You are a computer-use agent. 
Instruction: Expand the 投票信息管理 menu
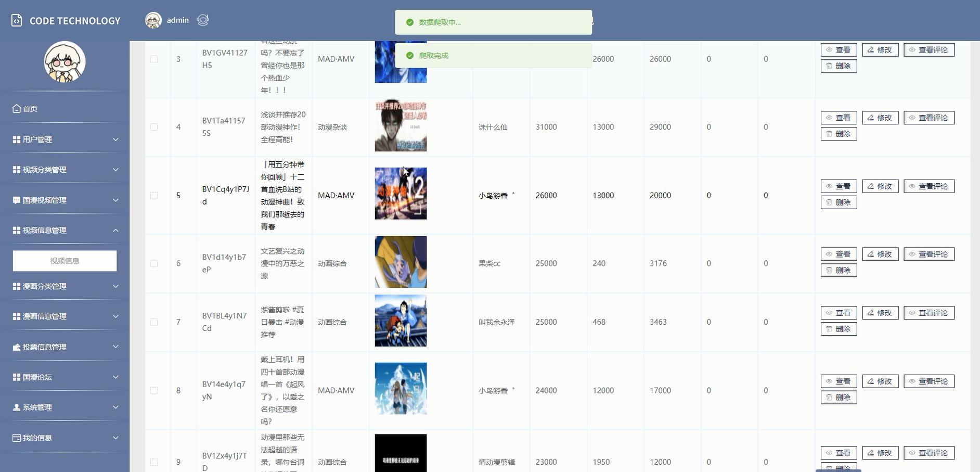[x=65, y=347]
